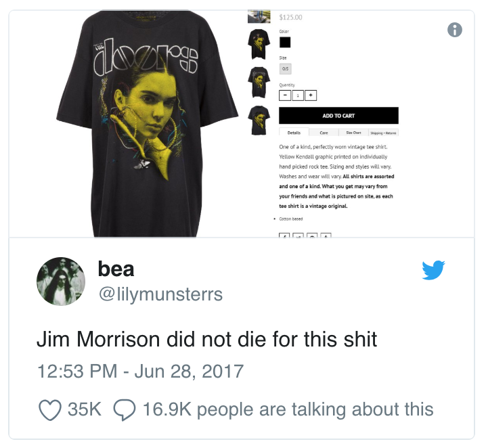Click the Twitter bird logo
This screenshot has height=448, width=486.
coord(433,270)
